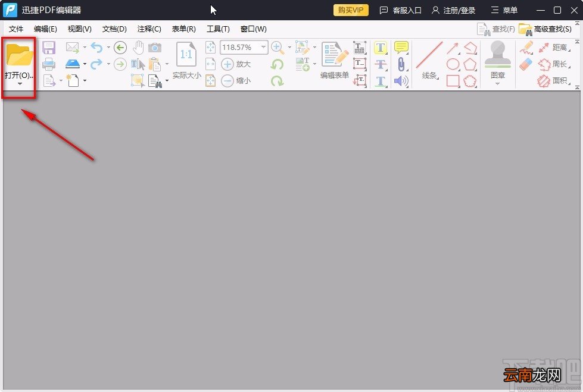
Task: Click the document search binoculars icon in toolbar
Action: 155,81
